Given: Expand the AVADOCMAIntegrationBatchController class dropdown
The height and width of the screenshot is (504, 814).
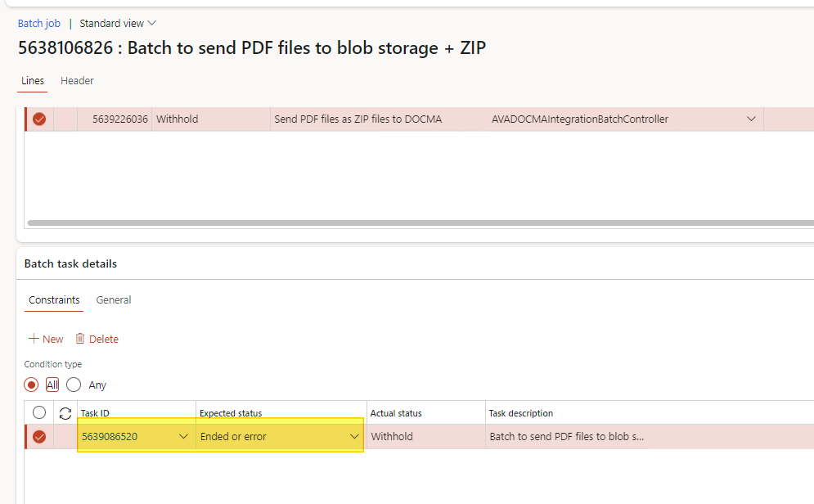Looking at the screenshot, I should tap(751, 119).
